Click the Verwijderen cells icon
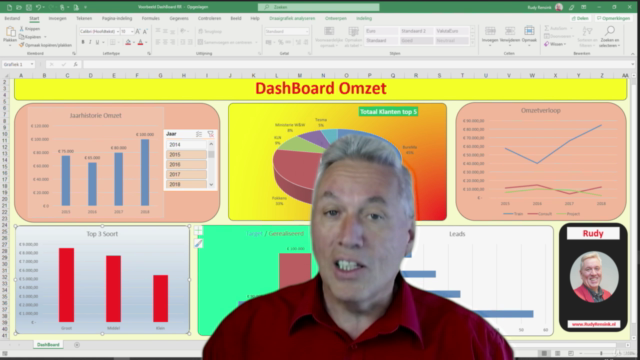The width and height of the screenshot is (640, 360). tap(510, 32)
